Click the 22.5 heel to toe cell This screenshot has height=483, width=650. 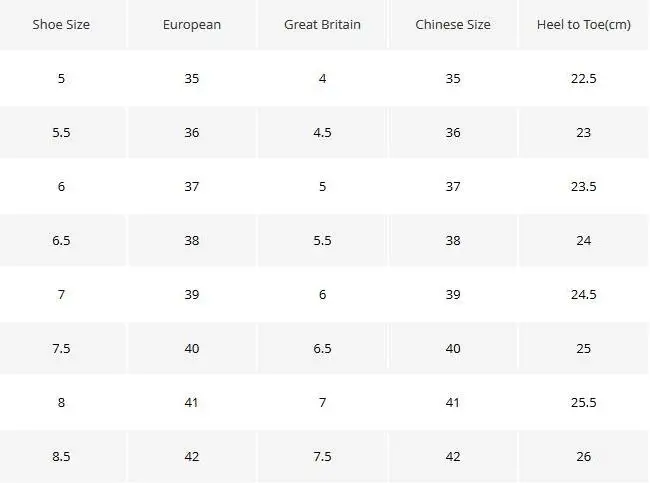(583, 78)
